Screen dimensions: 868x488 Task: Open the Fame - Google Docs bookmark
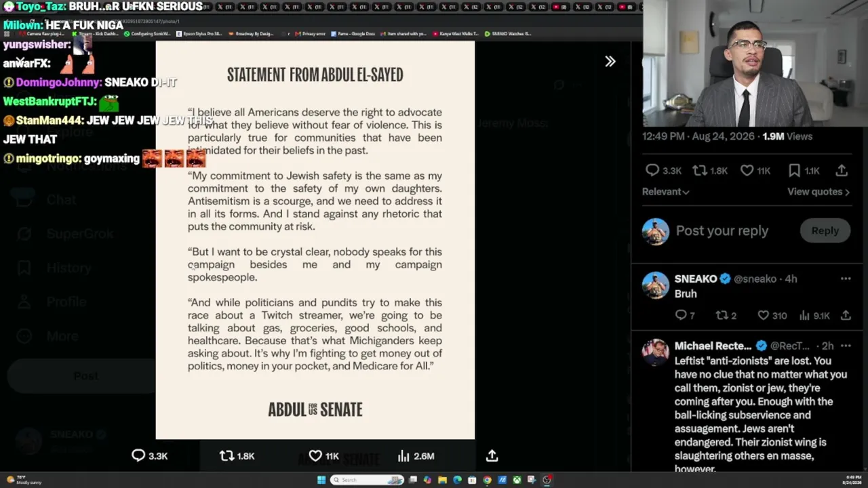[353, 33]
